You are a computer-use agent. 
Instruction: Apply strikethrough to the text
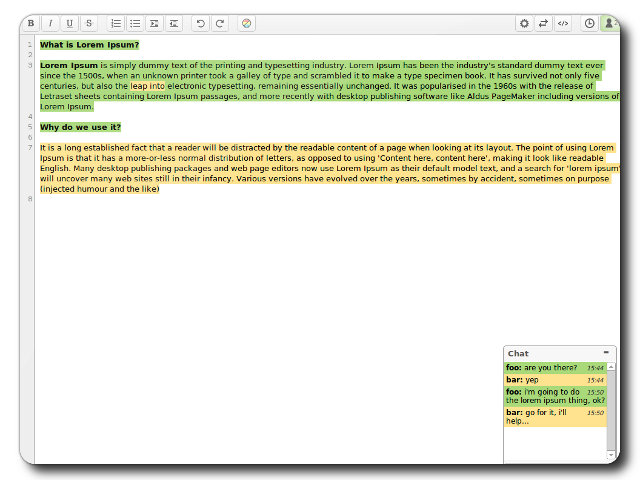(x=88, y=23)
